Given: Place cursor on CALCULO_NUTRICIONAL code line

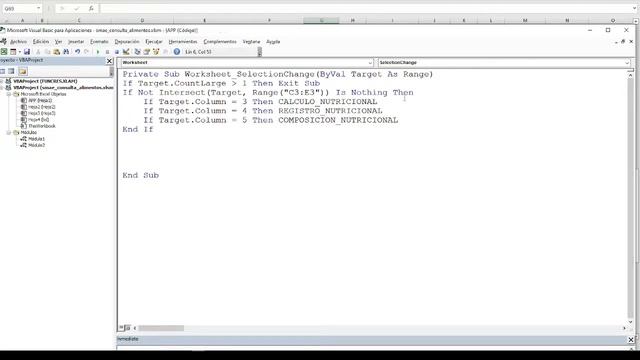Looking at the screenshot, I should pyautogui.click(x=260, y=102).
